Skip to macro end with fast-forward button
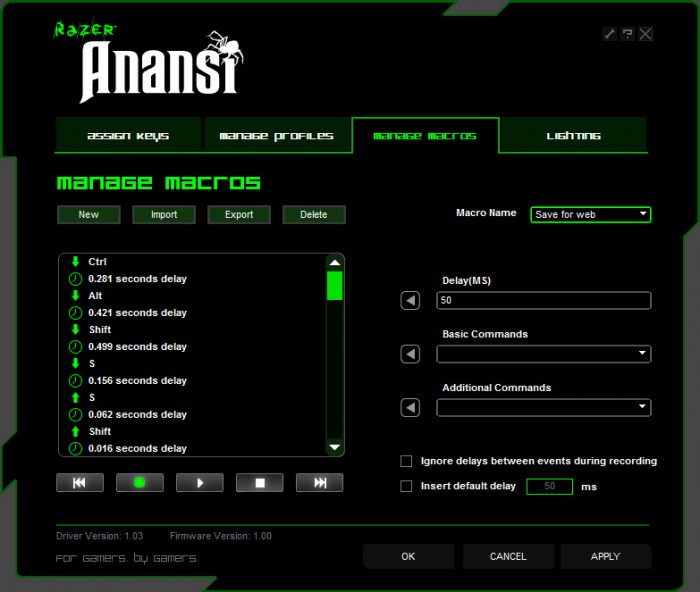 (320, 483)
